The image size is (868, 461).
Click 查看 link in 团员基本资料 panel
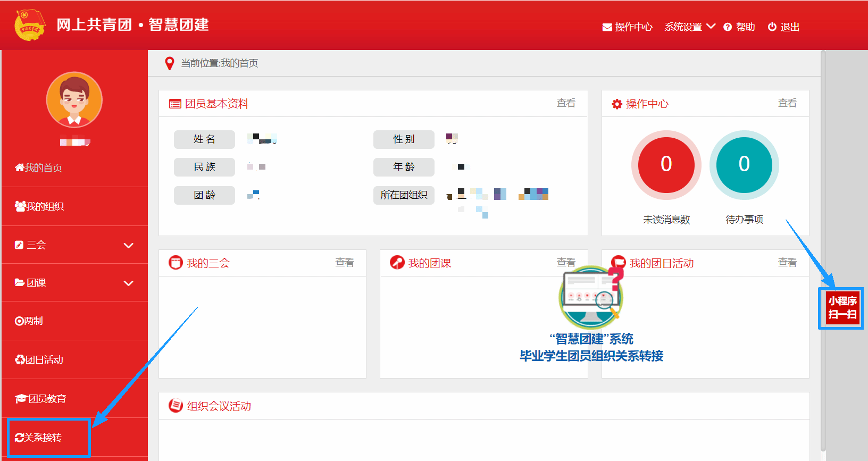(x=565, y=103)
